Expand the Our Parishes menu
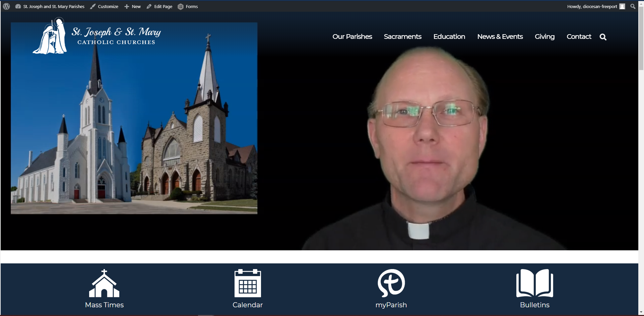 pos(352,37)
